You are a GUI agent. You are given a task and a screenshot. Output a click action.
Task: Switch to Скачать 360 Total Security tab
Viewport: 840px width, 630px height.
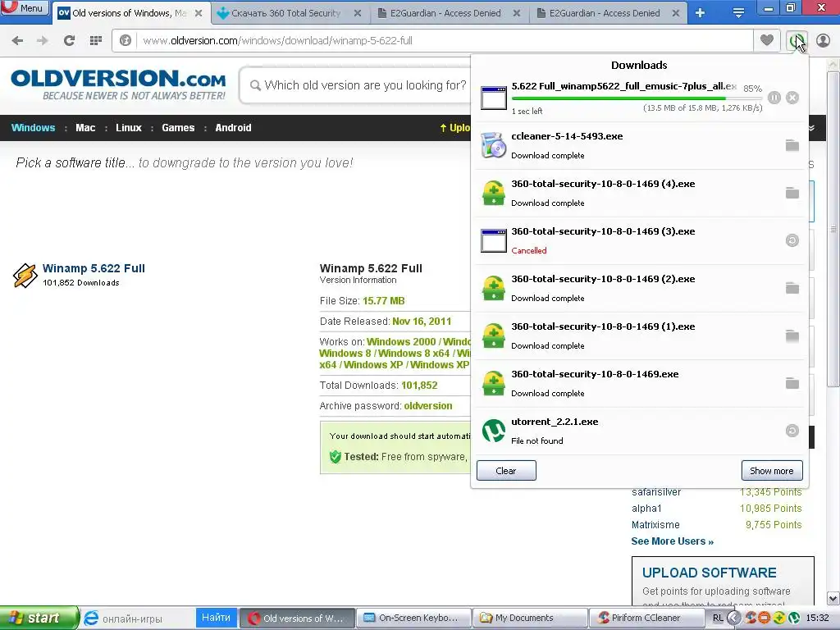[286, 13]
